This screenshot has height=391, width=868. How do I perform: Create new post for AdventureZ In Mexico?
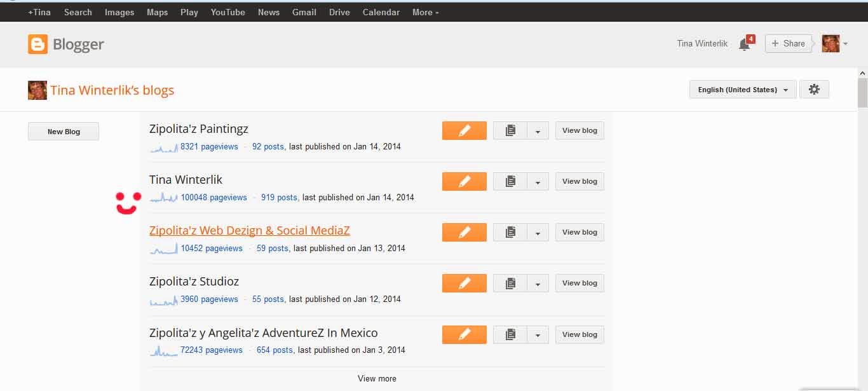tap(465, 334)
